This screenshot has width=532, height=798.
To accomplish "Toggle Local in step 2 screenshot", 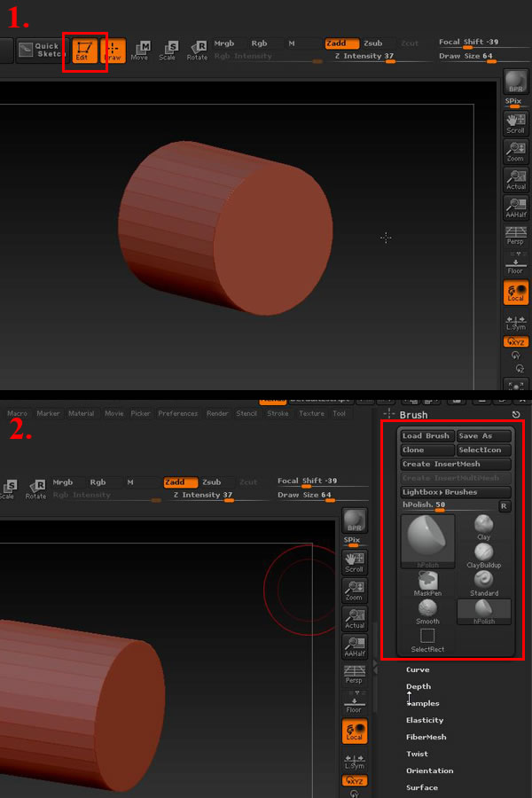I will click(x=355, y=731).
